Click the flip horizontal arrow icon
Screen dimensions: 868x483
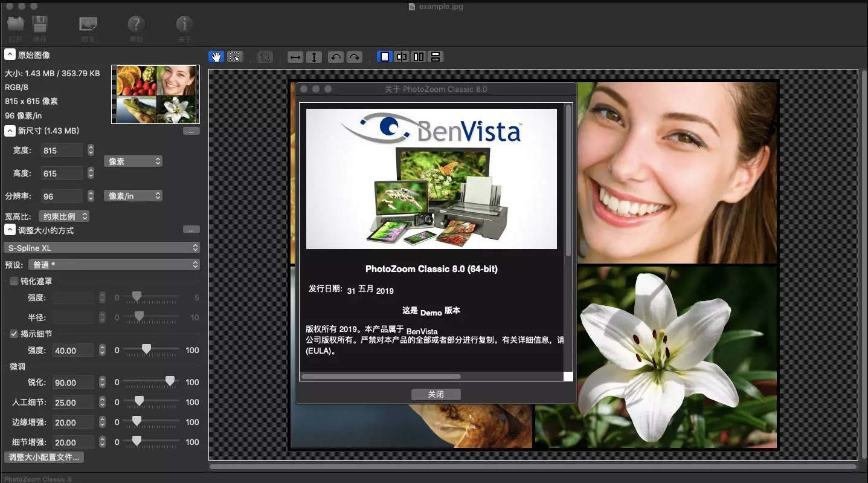coord(295,56)
